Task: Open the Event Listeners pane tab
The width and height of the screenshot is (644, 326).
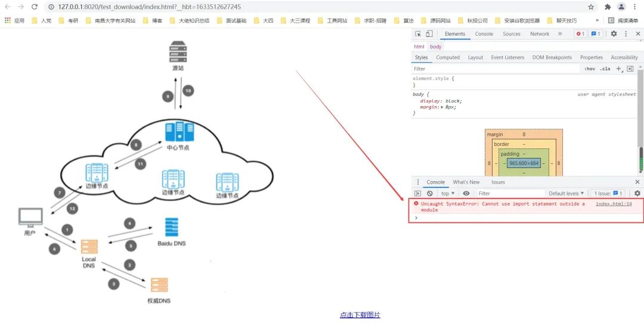Action: click(507, 57)
